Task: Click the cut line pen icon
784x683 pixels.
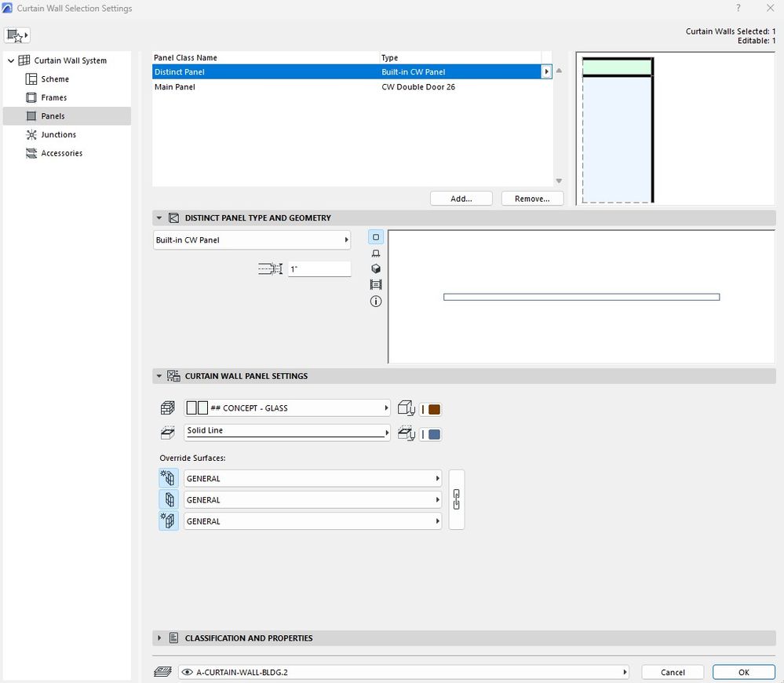Action: (407, 408)
